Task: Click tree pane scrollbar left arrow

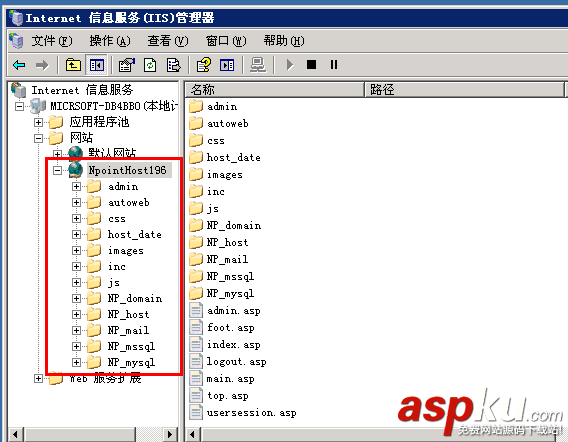Action: coord(16,434)
